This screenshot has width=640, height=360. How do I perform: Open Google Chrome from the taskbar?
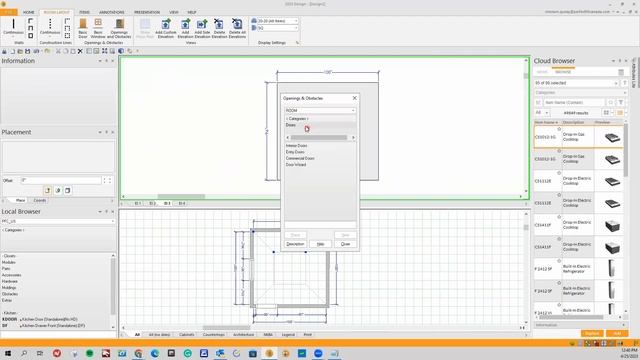[138, 353]
